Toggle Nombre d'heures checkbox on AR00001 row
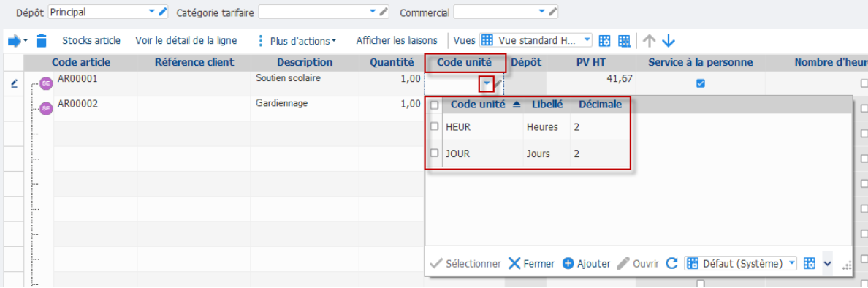 864,83
